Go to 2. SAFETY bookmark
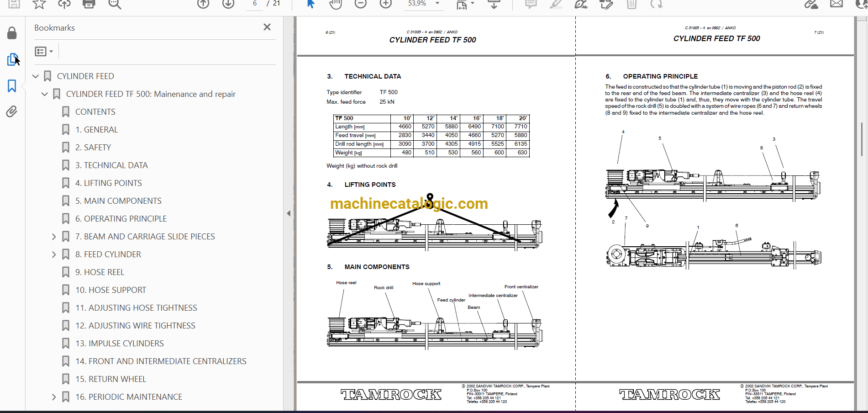The width and height of the screenshot is (868, 413). point(93,148)
